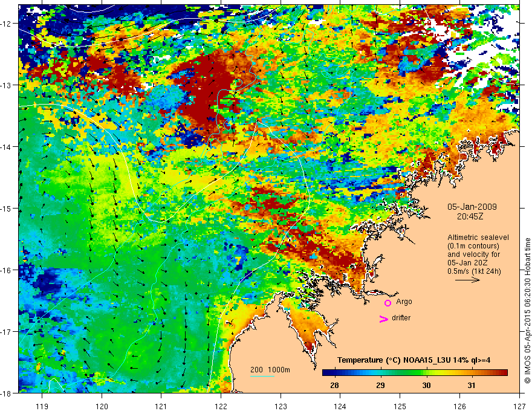Screen dimensions: 532x411
Task: Click latitude axis label '-18'
Action: click(x=6, y=393)
